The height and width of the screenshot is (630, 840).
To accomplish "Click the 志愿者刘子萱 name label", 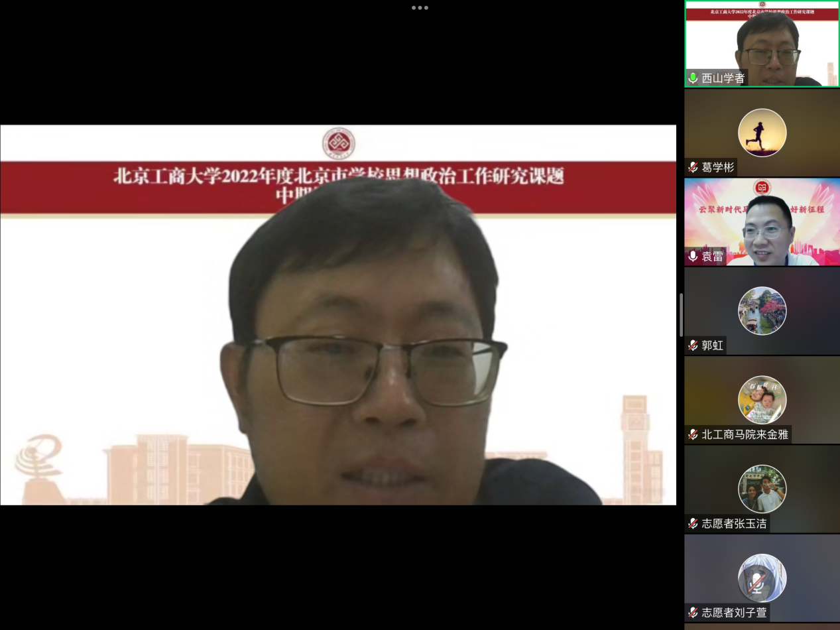I will pos(734,613).
